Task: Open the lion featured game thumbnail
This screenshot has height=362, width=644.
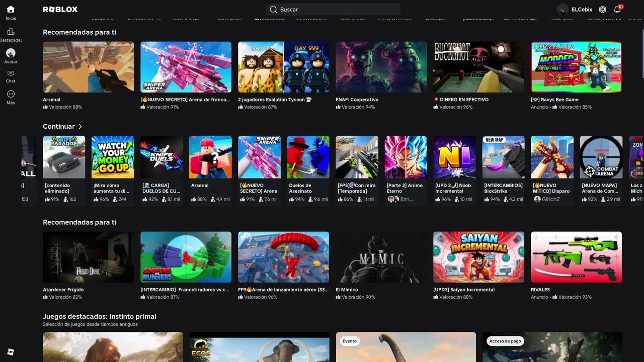Action: click(x=113, y=347)
